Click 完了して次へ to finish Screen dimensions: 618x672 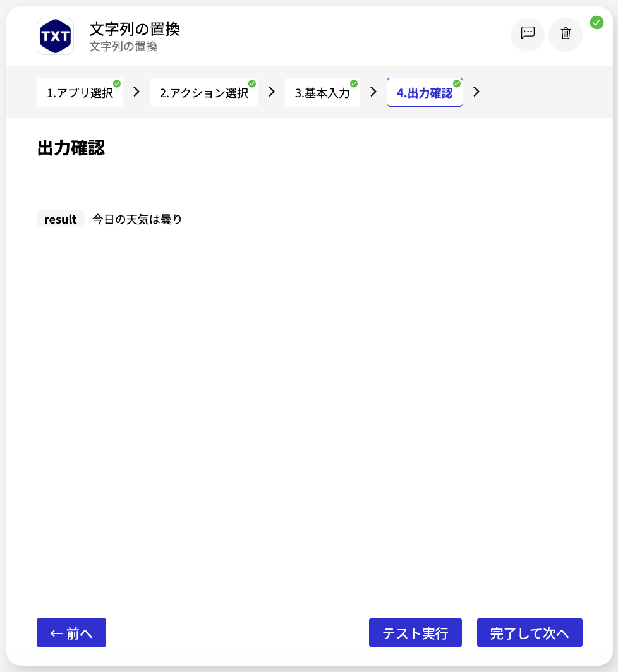pyautogui.click(x=530, y=633)
